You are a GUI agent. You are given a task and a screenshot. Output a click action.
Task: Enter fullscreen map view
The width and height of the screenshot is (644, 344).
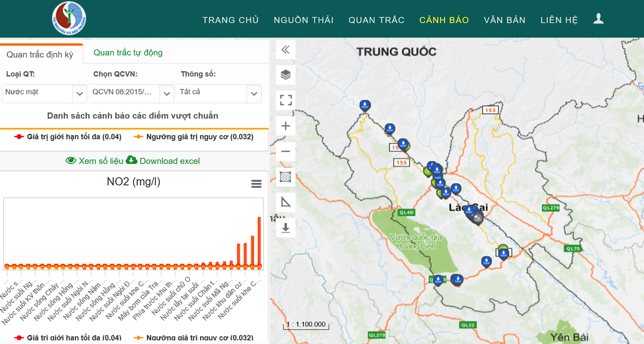[x=285, y=100]
